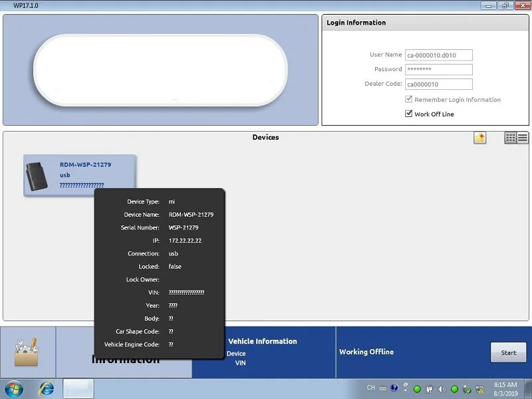The width and height of the screenshot is (532, 399).
Task: Click the safely remove hardware tray icon
Action: 467,389
